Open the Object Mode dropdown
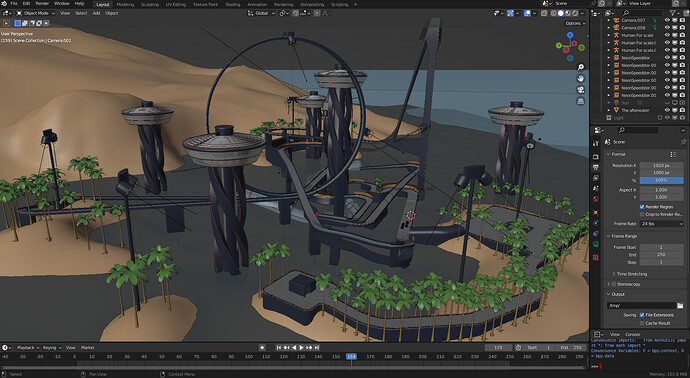Screen dimensions: 690x378 point(36,13)
